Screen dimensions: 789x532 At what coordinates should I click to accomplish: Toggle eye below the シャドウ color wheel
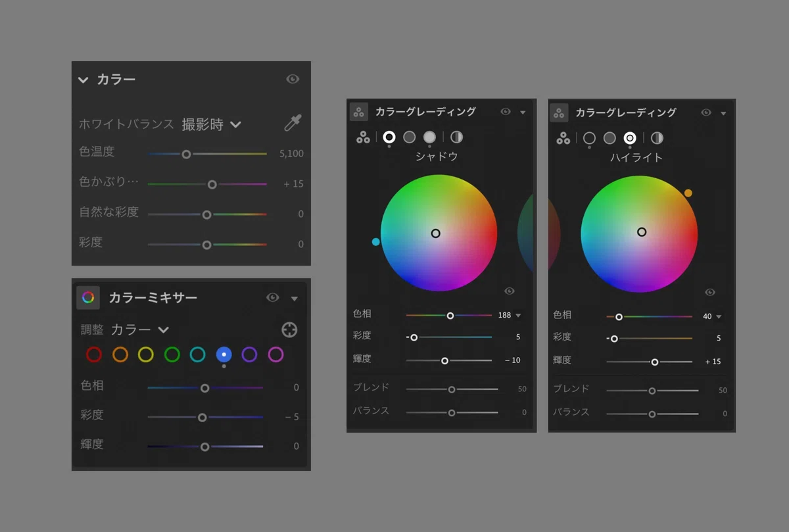tap(510, 291)
